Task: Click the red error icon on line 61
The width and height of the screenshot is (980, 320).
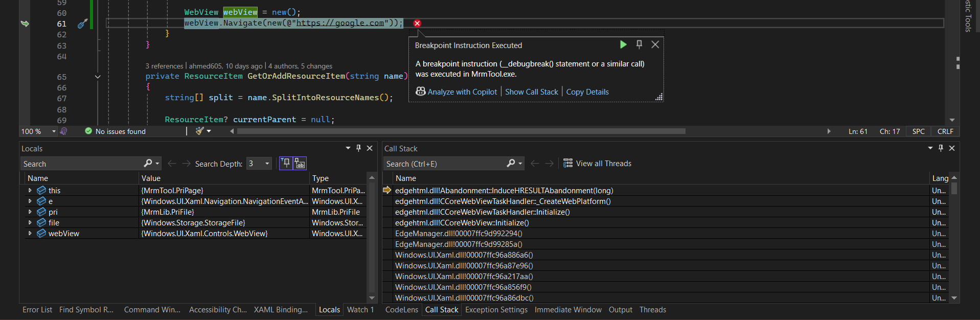Action: [x=417, y=24]
